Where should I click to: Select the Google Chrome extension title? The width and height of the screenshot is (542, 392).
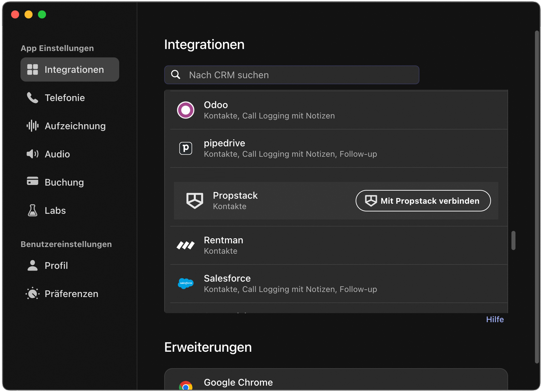[x=238, y=382]
